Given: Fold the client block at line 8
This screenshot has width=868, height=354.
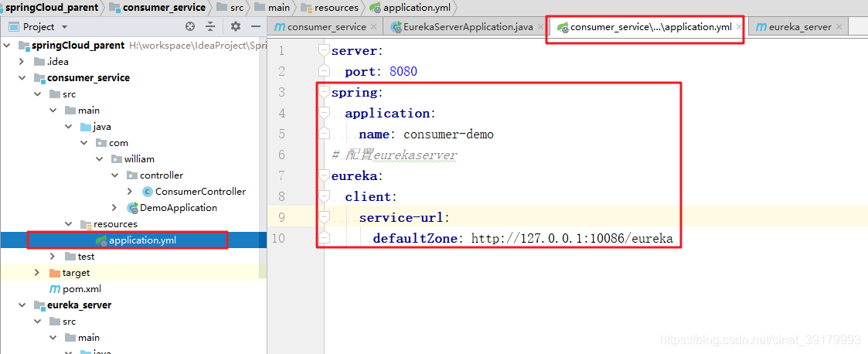Looking at the screenshot, I should pyautogui.click(x=324, y=196).
